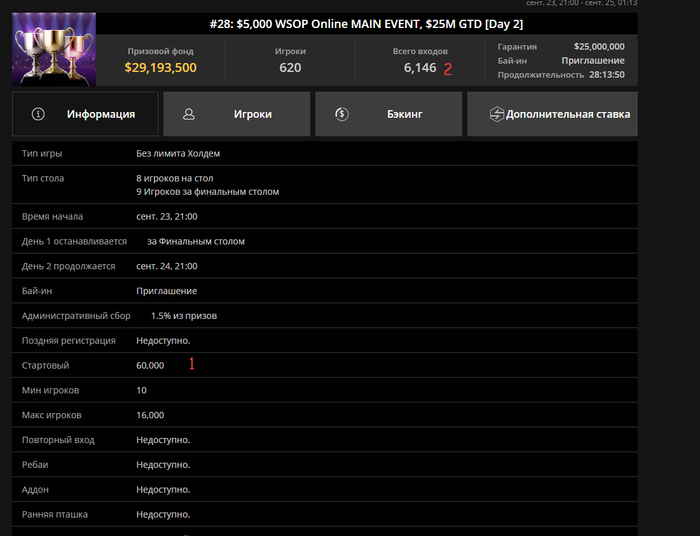Click the text 8 игроков на стол
Image resolution: width=700 pixels, height=536 pixels.
tap(175, 178)
